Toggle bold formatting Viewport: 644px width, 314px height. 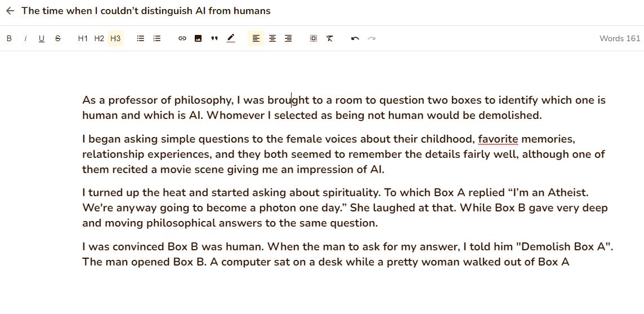pos(9,38)
